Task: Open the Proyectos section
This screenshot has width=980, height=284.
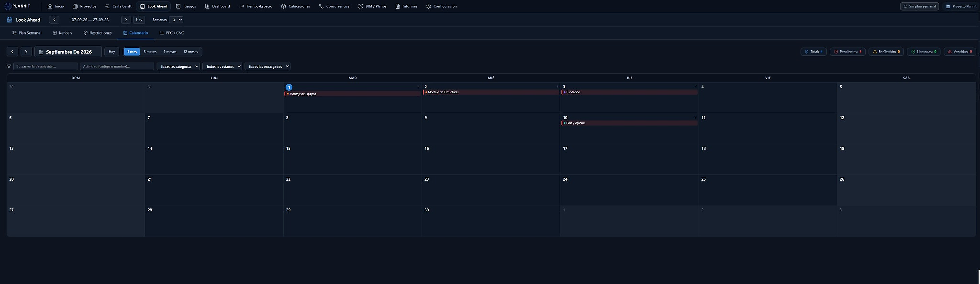Action: tap(84, 6)
